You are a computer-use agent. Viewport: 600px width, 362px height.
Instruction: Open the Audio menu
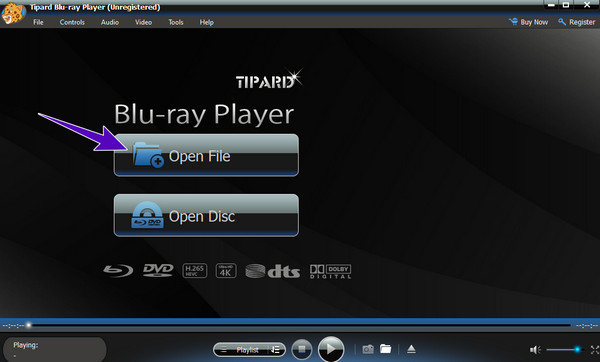click(110, 22)
